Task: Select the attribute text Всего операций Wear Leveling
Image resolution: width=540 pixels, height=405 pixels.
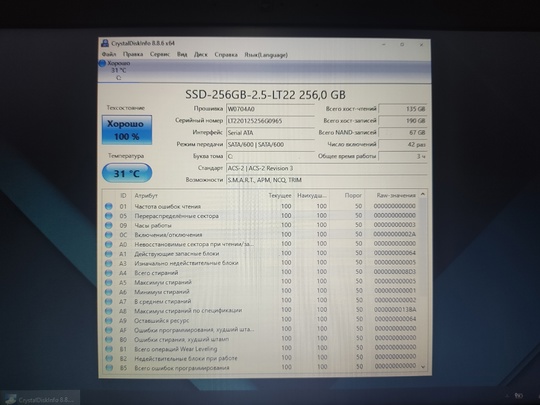Action: 176,349
